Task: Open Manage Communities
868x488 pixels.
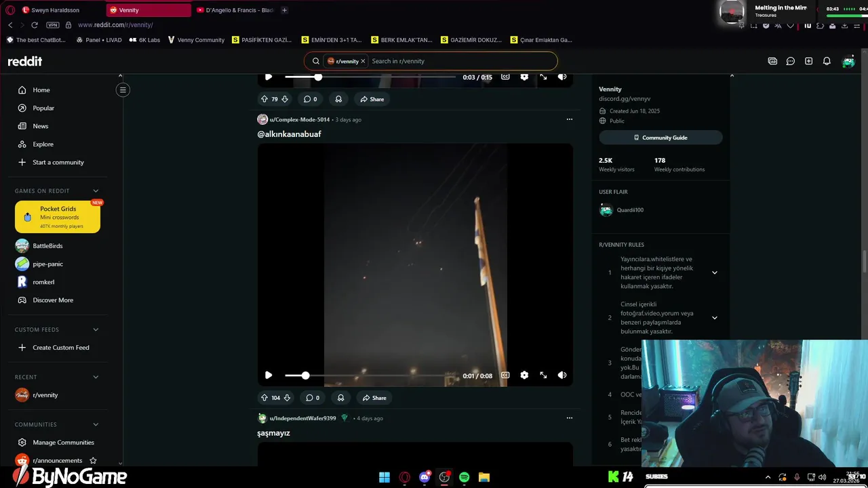Action: (63, 443)
